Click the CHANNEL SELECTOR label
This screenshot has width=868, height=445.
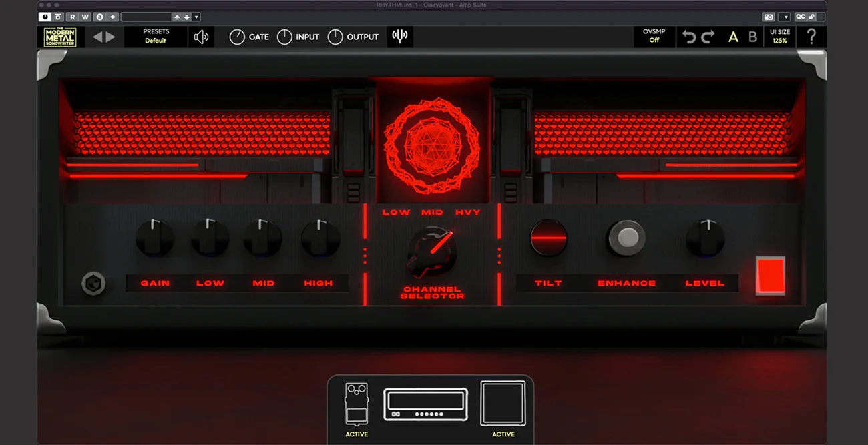(432, 293)
